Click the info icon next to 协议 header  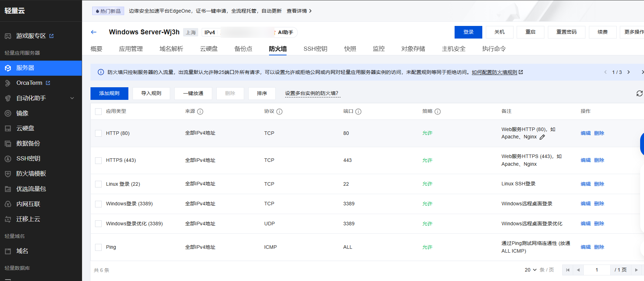click(280, 112)
